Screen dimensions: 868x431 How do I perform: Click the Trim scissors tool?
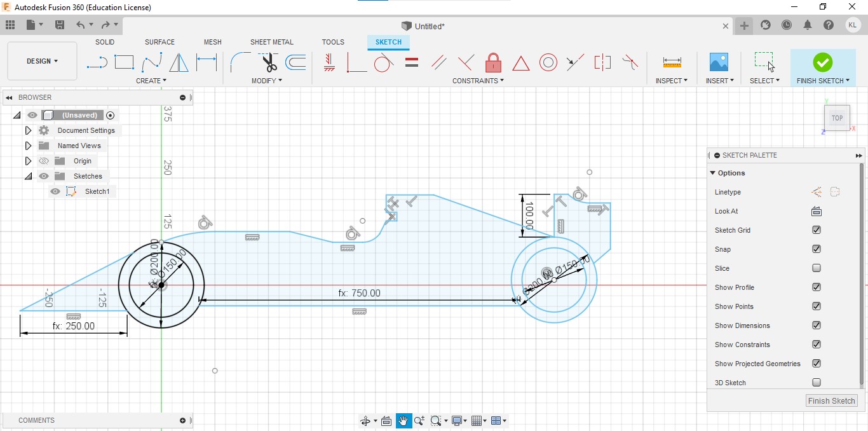point(269,62)
